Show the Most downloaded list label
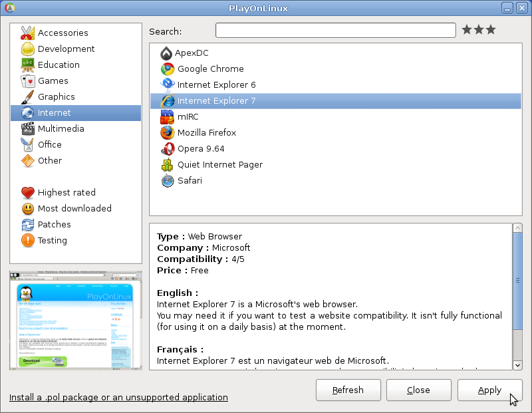532x413 pixels. tap(74, 208)
